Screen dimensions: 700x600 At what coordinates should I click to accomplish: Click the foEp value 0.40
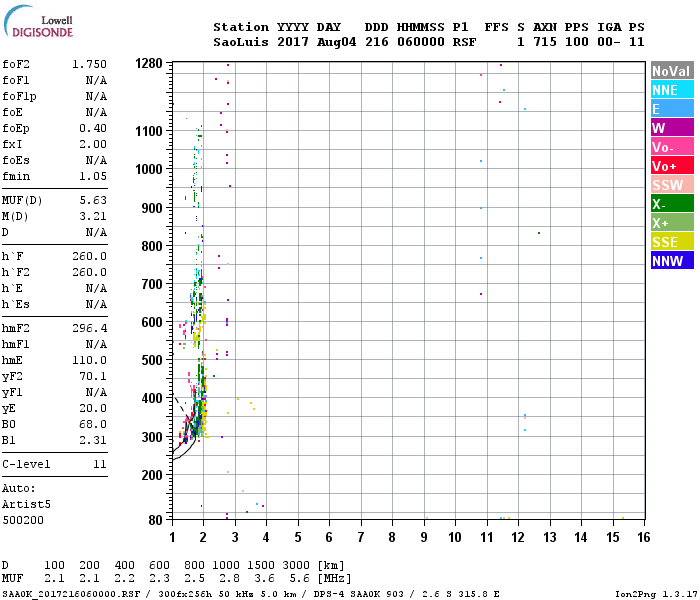93,128
